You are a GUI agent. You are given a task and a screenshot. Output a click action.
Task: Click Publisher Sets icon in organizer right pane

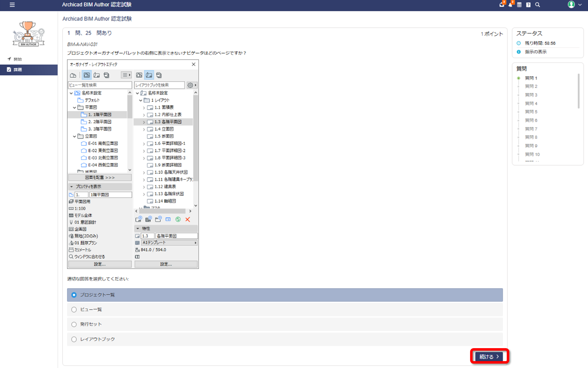tap(159, 75)
